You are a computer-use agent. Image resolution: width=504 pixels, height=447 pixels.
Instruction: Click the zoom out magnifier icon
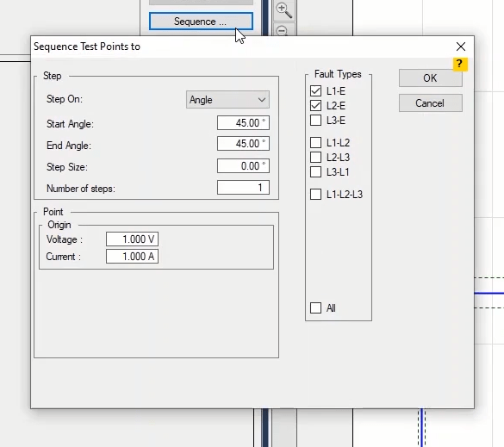click(283, 31)
